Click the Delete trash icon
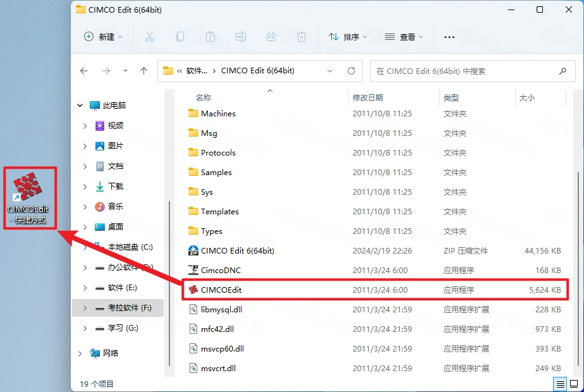584x392 pixels. [x=301, y=37]
